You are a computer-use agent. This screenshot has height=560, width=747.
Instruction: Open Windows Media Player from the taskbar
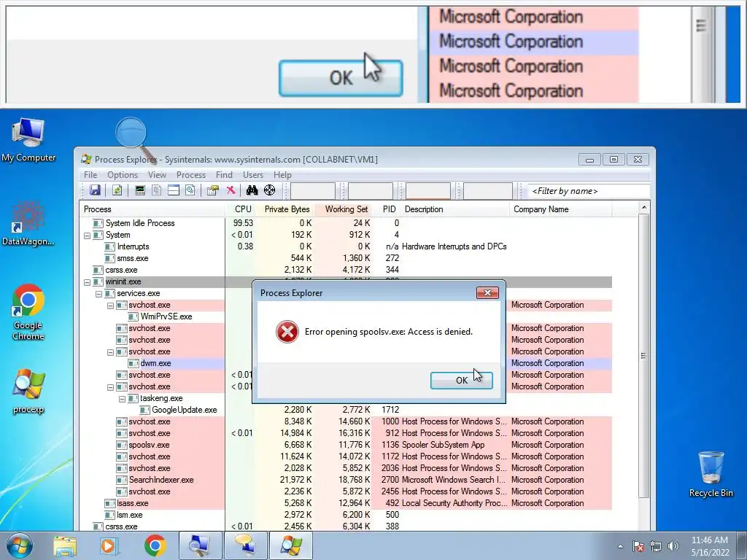click(108, 545)
